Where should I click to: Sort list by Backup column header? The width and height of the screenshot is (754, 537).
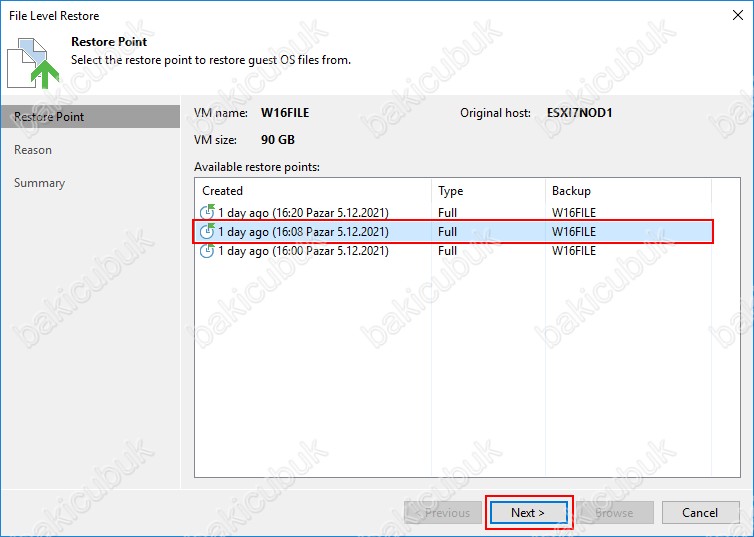[628, 191]
